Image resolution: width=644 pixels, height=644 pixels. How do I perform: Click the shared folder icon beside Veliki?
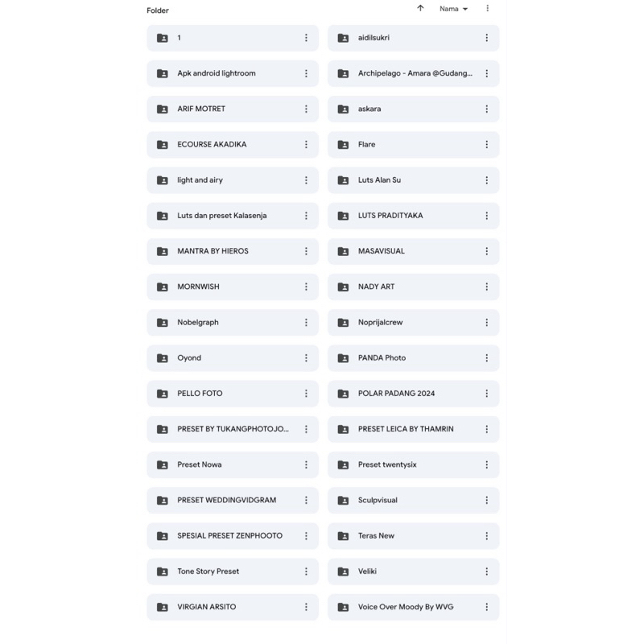[x=343, y=572]
